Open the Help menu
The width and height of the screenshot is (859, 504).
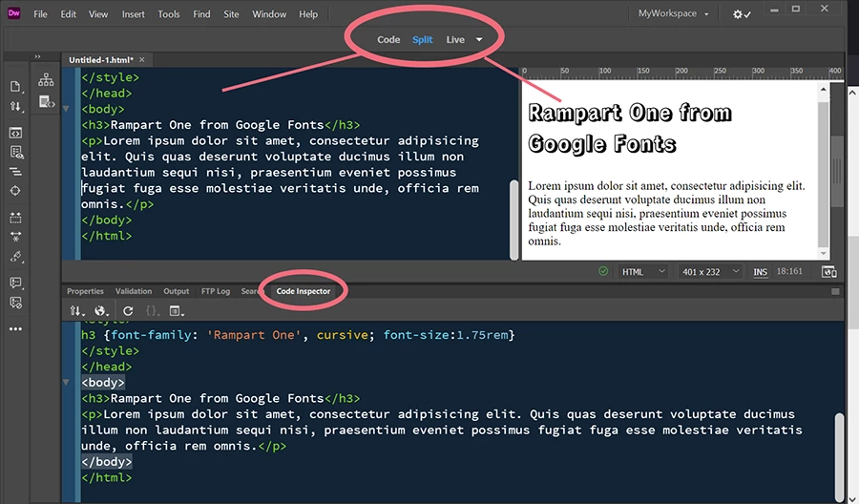(x=308, y=14)
